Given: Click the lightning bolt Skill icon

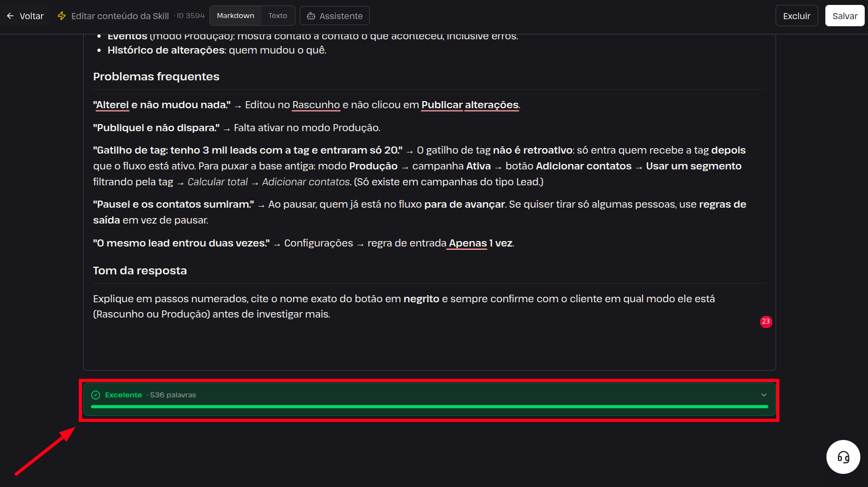Looking at the screenshot, I should pos(62,16).
